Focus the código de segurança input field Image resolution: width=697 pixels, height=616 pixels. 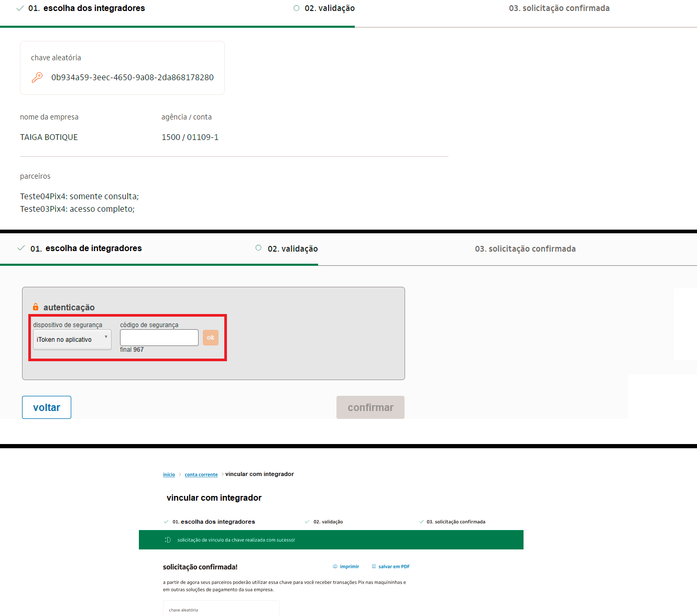coord(159,338)
